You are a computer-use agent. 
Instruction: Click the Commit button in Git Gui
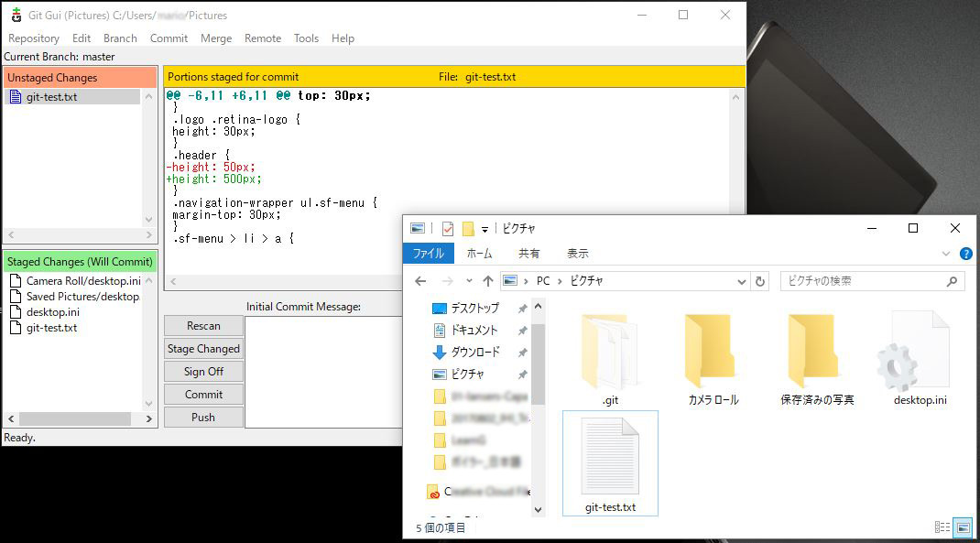[203, 395]
